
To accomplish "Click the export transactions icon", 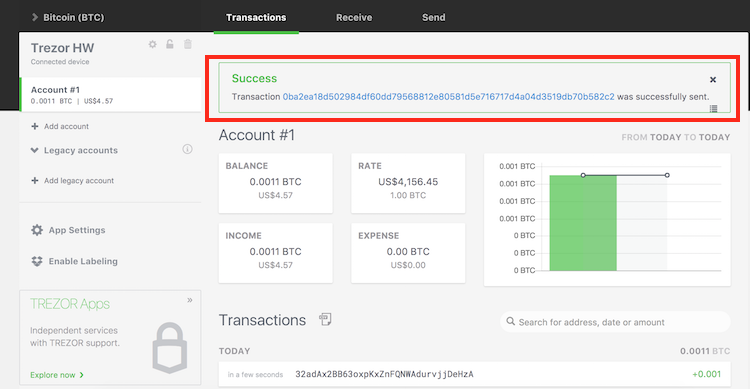I will [x=325, y=319].
